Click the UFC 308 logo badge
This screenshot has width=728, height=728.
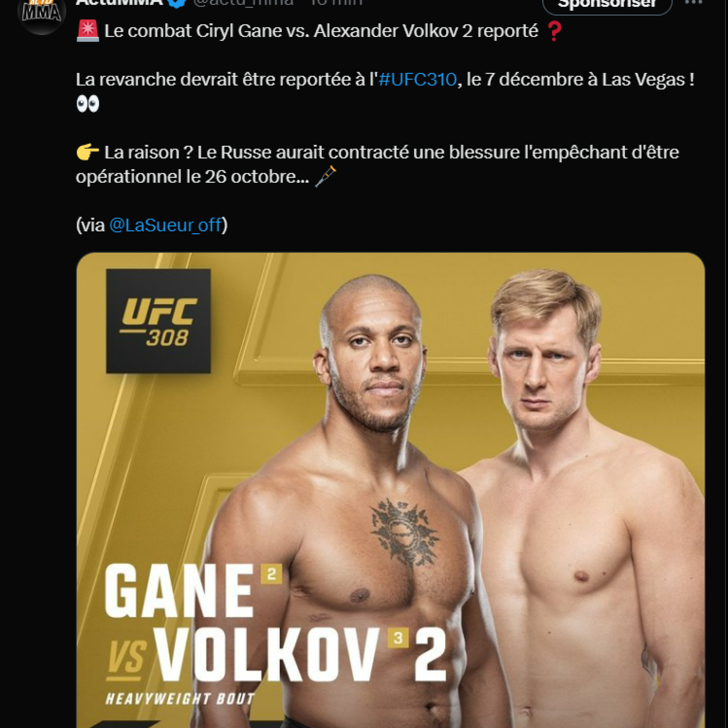[x=158, y=321]
